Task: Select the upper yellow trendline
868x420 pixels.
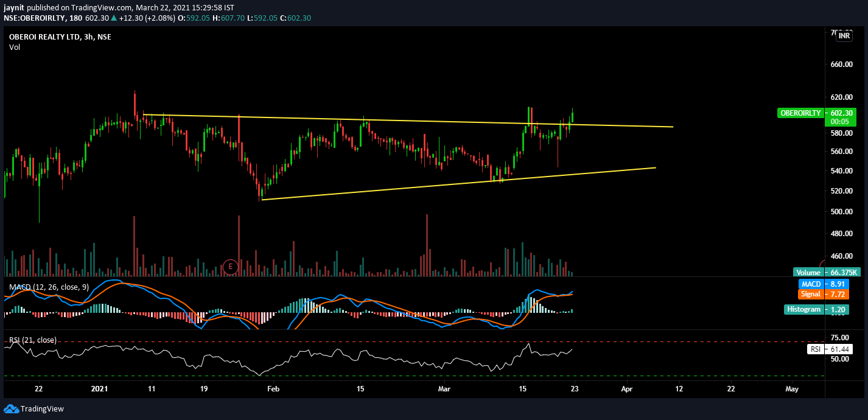Action: [408, 121]
